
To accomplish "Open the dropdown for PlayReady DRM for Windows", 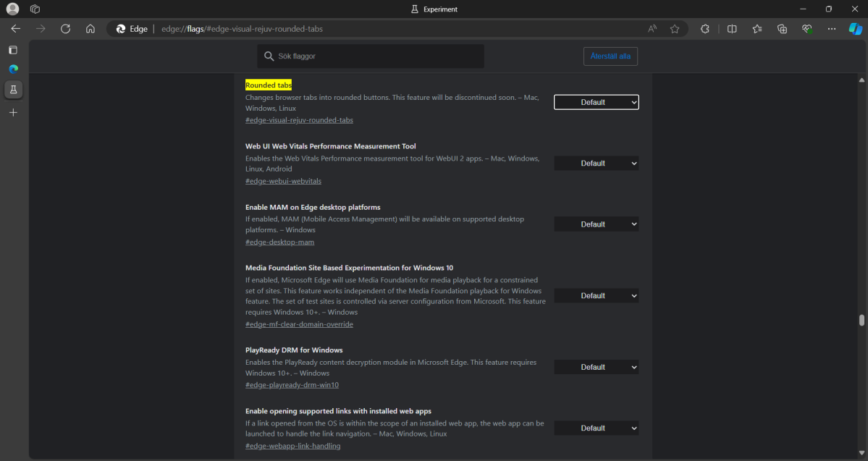I will pos(596,367).
